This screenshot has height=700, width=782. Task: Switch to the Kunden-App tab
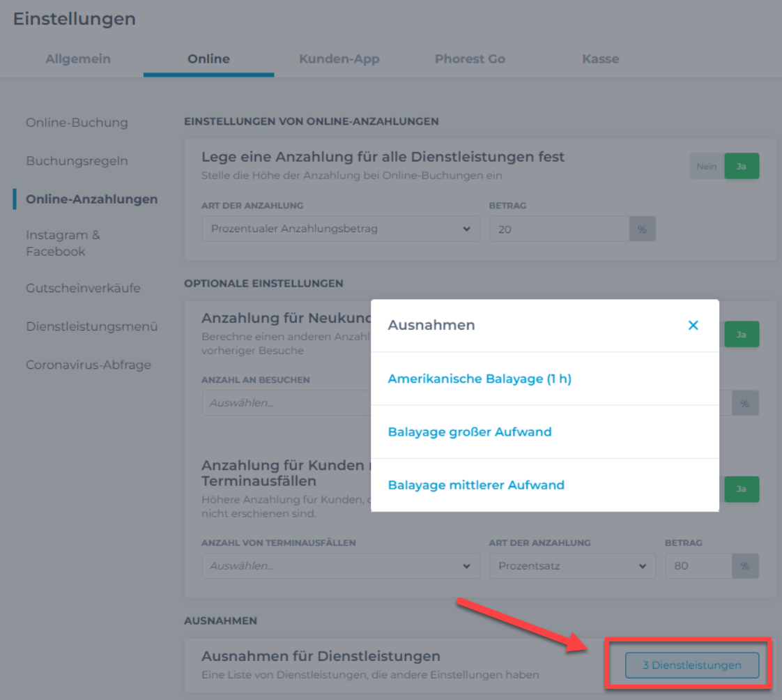(x=339, y=59)
